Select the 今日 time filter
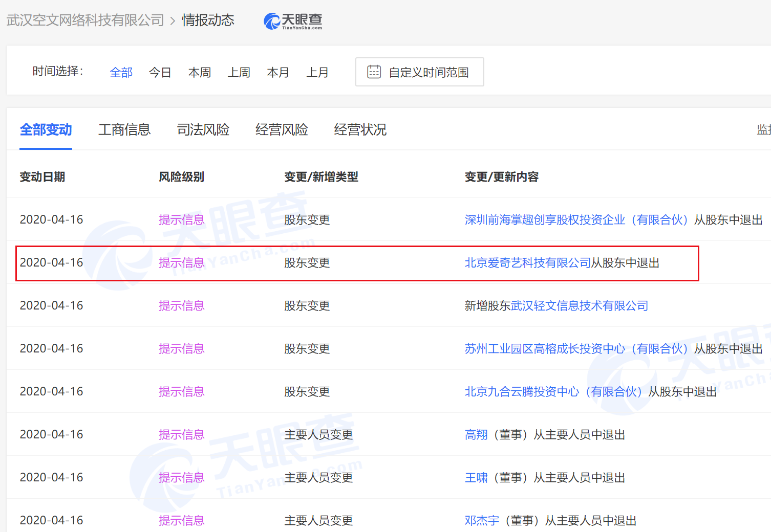The image size is (771, 532). 160,73
